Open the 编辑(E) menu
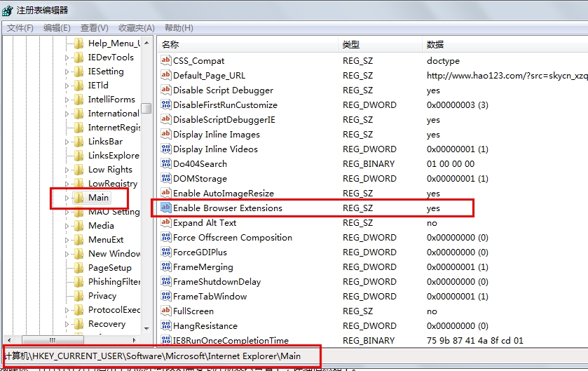Image resolution: width=588 pixels, height=371 pixels. [x=57, y=28]
